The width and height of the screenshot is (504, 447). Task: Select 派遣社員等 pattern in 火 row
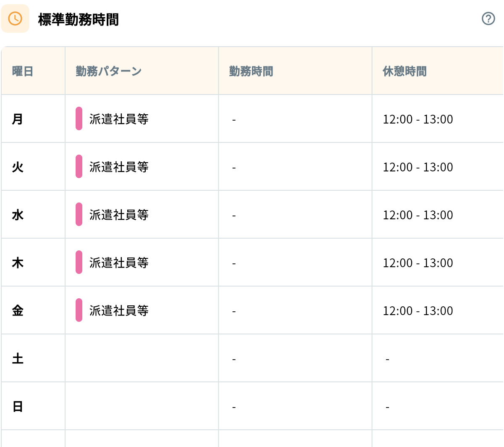pos(119,167)
